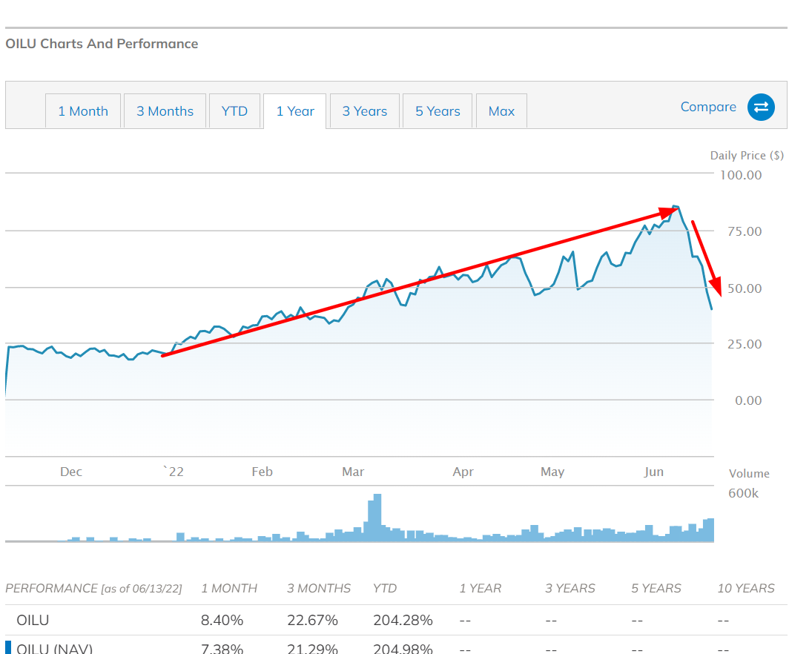Click the 1 YEAR column header
Screen dimensions: 812x654
click(480, 588)
